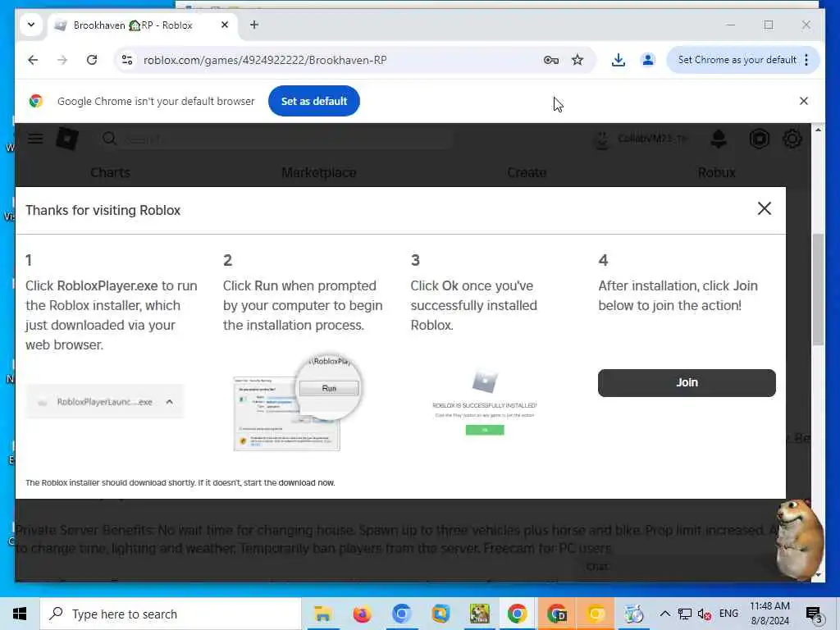The image size is (840, 630).
Task: Open the network tray icon
Action: pos(685,614)
